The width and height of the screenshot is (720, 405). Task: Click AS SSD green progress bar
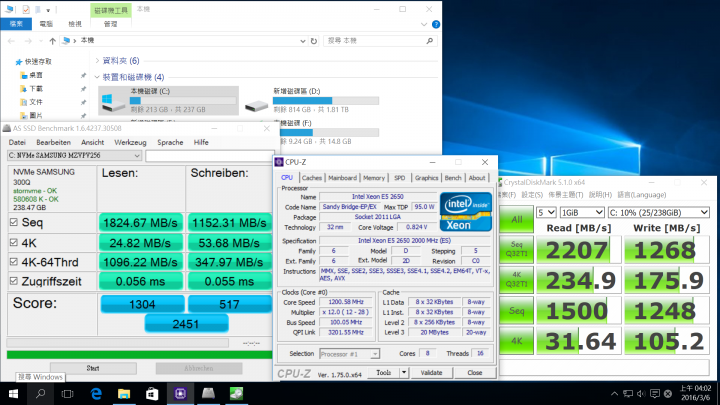point(140,354)
